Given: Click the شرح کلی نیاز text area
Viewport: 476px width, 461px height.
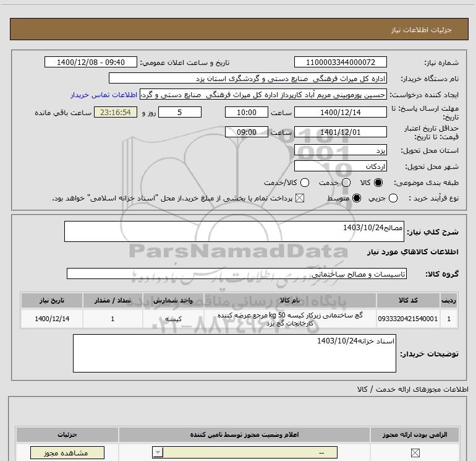Looking at the screenshot, I should tap(234, 231).
